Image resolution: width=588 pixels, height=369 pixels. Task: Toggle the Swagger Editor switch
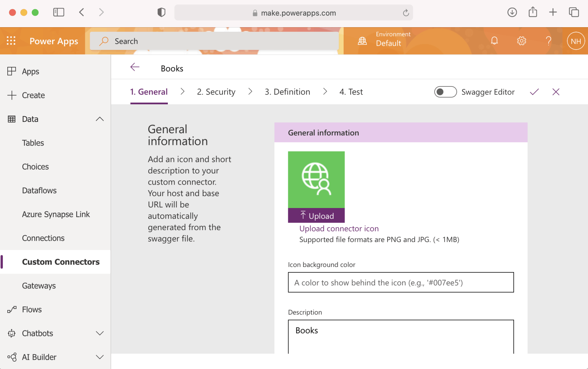click(445, 92)
